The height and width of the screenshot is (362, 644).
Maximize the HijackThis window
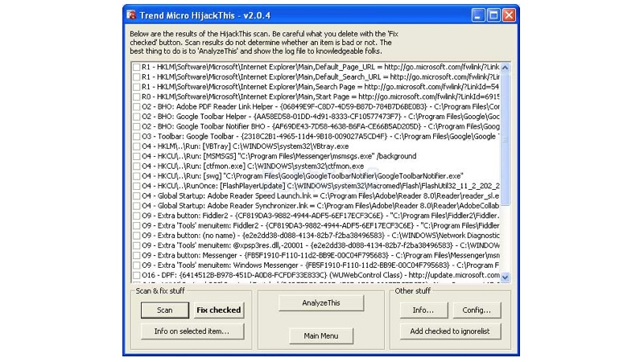493,15
